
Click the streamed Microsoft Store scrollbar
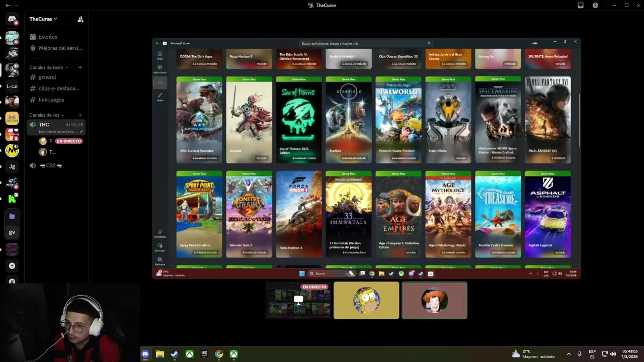tap(579, 120)
